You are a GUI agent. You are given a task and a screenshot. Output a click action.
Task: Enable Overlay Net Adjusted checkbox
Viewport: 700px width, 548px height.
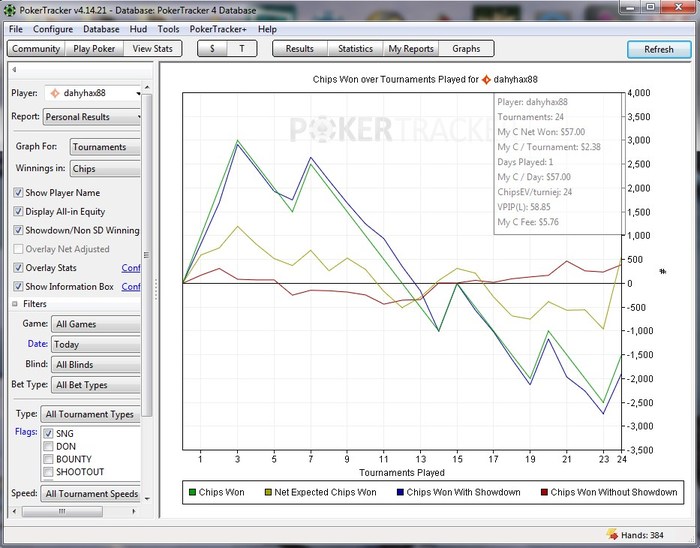point(18,249)
